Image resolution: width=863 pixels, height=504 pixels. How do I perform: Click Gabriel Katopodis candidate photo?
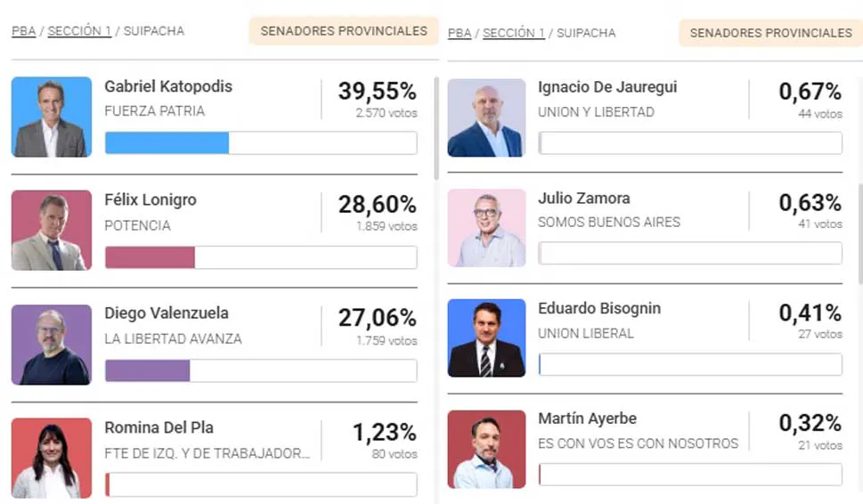pos(52,117)
